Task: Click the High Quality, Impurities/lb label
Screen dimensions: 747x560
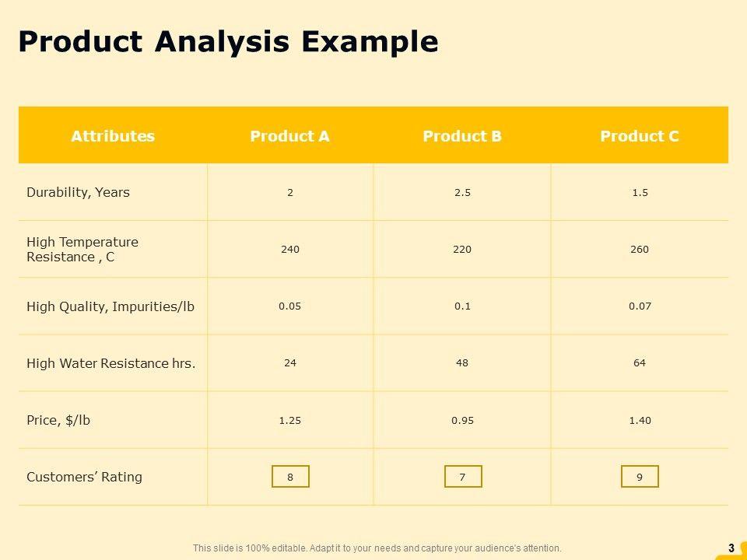Action: click(x=110, y=306)
